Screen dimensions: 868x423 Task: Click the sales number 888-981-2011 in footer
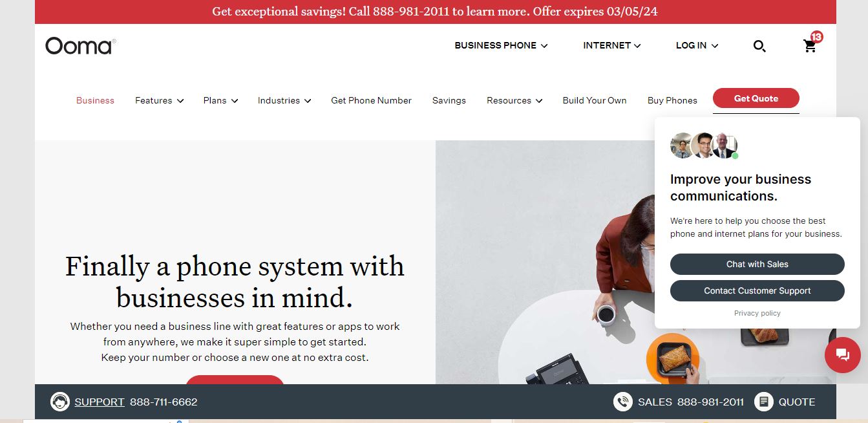710,402
